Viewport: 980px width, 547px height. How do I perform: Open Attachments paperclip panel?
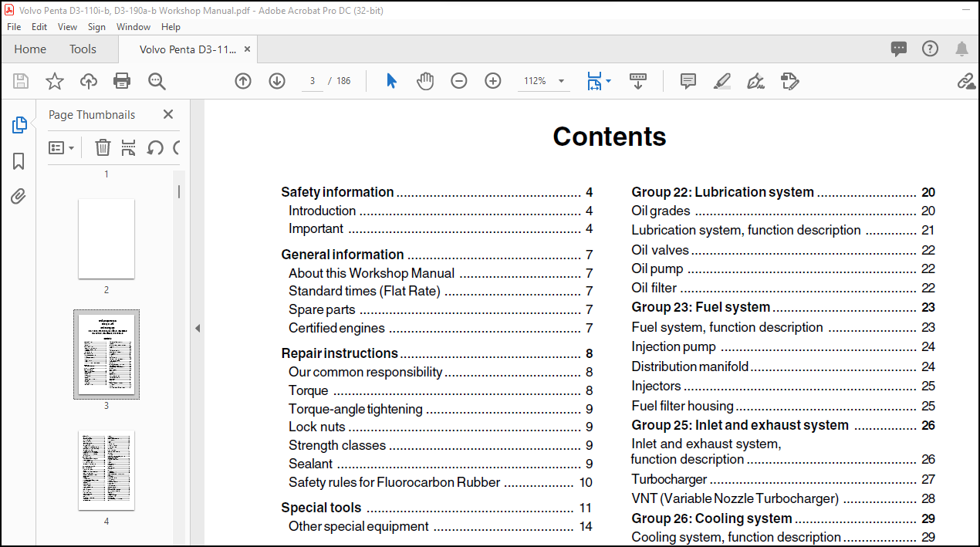tap(19, 196)
